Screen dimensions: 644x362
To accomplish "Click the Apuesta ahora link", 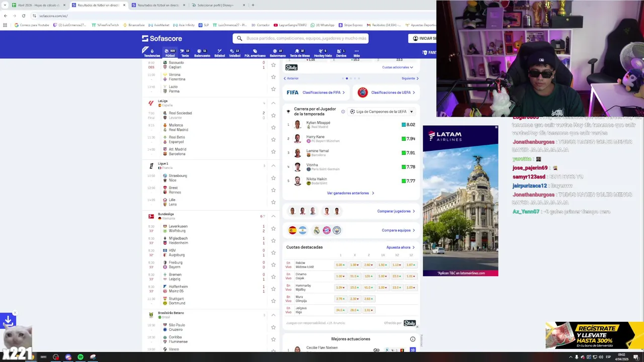I will tap(400, 247).
